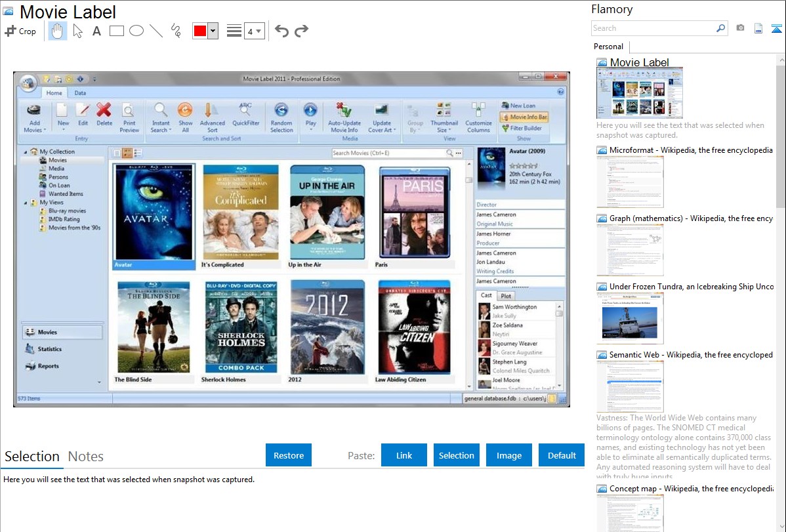
Task: Pick the text annotation tool
Action: pos(96,31)
